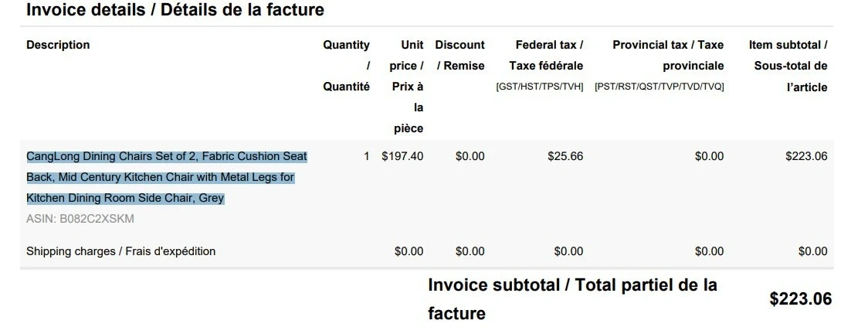Screen dimensions: 868x334
Task: Click the Unit price column header
Action: pyautogui.click(x=406, y=87)
